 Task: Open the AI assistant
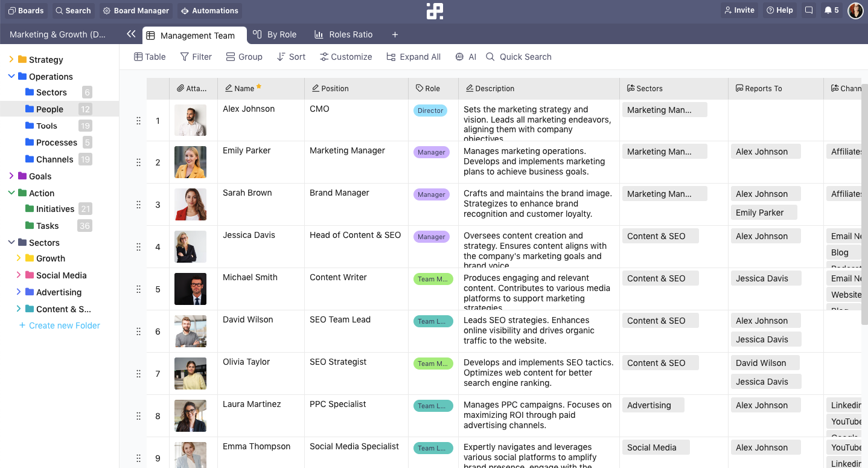(x=465, y=56)
